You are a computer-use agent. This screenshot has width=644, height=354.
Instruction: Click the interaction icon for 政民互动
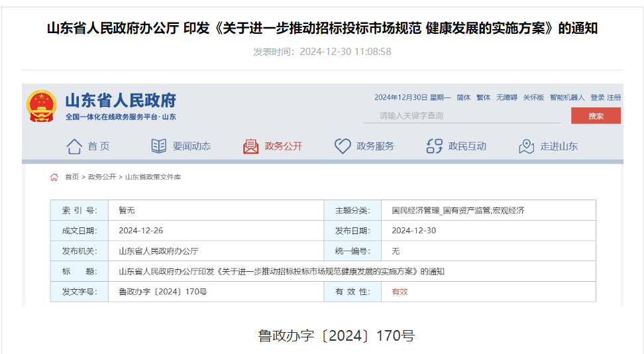[x=434, y=147]
